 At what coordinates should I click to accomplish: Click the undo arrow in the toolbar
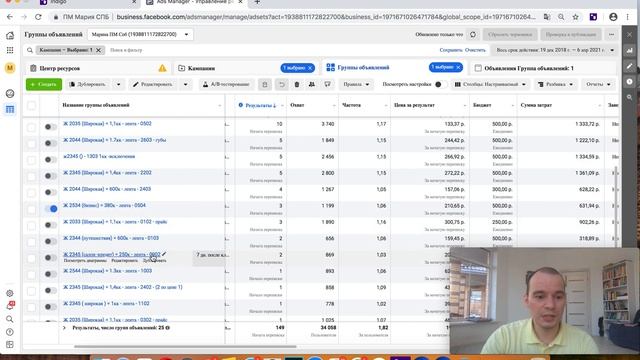click(x=282, y=84)
